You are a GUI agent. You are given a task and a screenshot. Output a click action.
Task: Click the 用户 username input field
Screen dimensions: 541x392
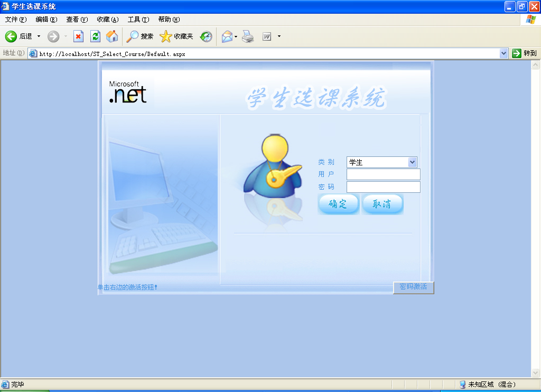(x=383, y=175)
